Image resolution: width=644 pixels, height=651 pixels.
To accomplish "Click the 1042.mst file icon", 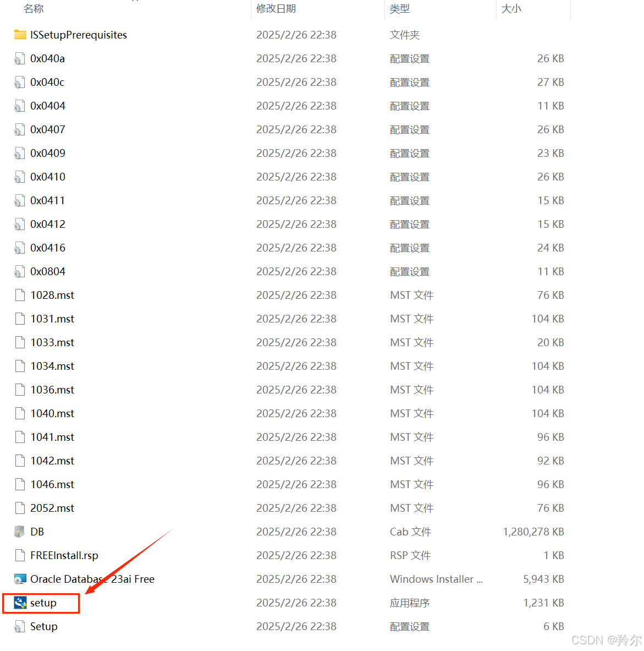I will point(20,461).
